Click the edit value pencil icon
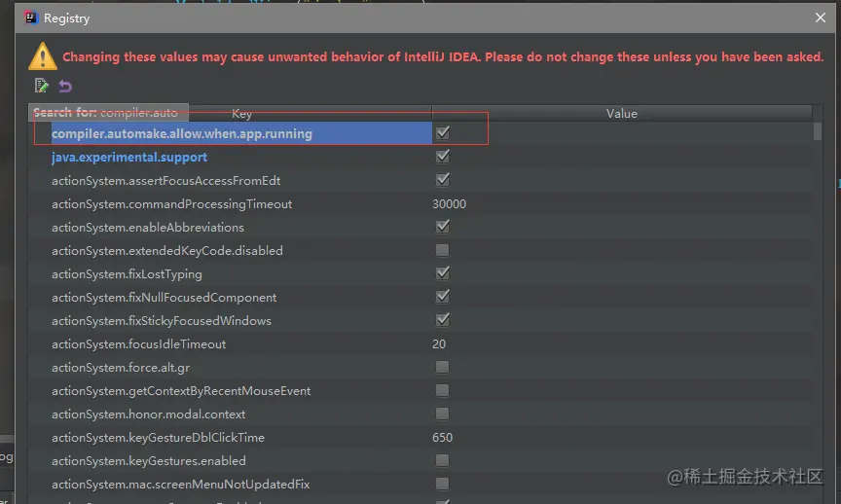 coord(41,86)
